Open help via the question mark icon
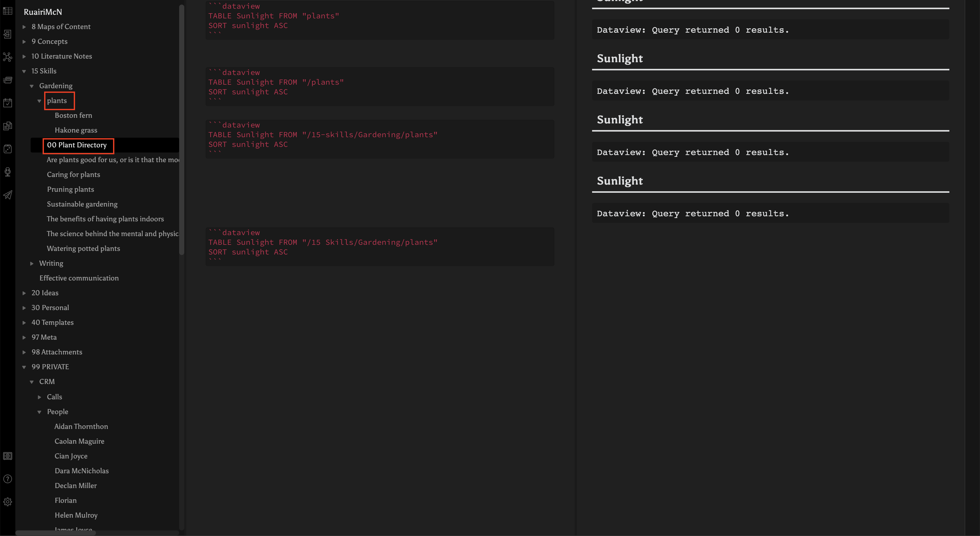The image size is (980, 536). coord(7,479)
